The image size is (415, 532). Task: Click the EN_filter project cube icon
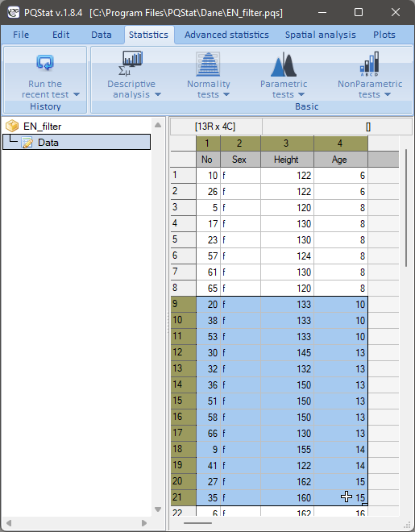tap(12, 127)
